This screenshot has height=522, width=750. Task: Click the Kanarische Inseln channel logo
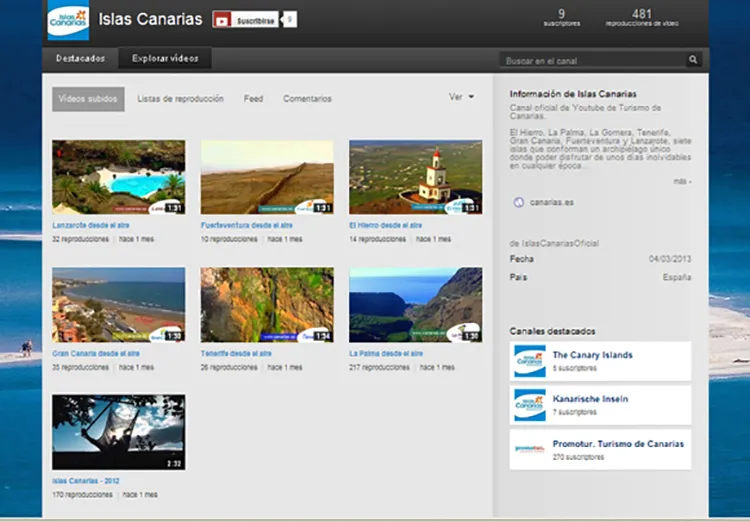point(529,404)
